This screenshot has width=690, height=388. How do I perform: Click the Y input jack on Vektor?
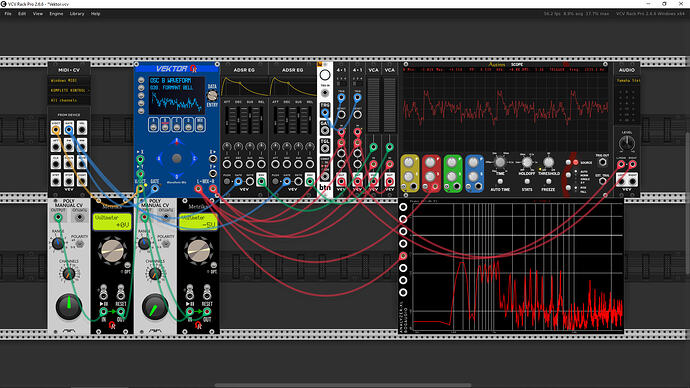click(140, 174)
